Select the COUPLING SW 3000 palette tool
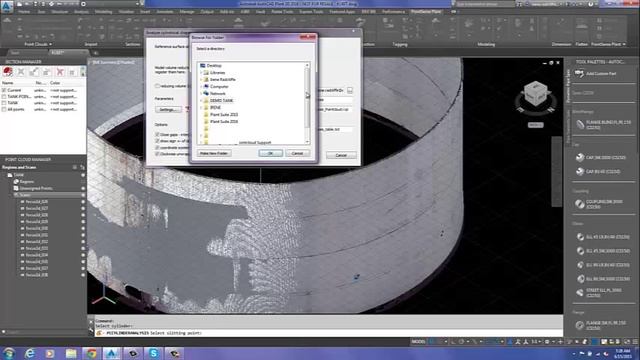This screenshot has width=640, height=360. pyautogui.click(x=599, y=204)
